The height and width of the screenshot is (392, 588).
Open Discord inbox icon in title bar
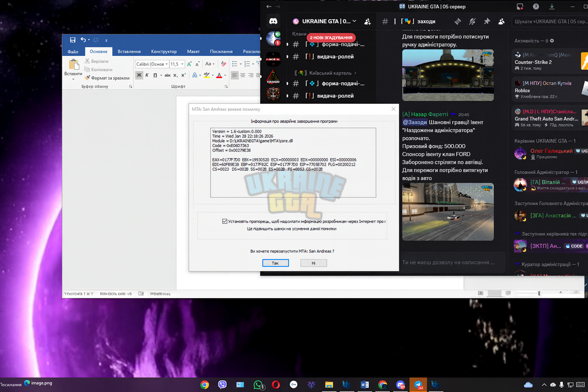pyautogui.click(x=520, y=7)
